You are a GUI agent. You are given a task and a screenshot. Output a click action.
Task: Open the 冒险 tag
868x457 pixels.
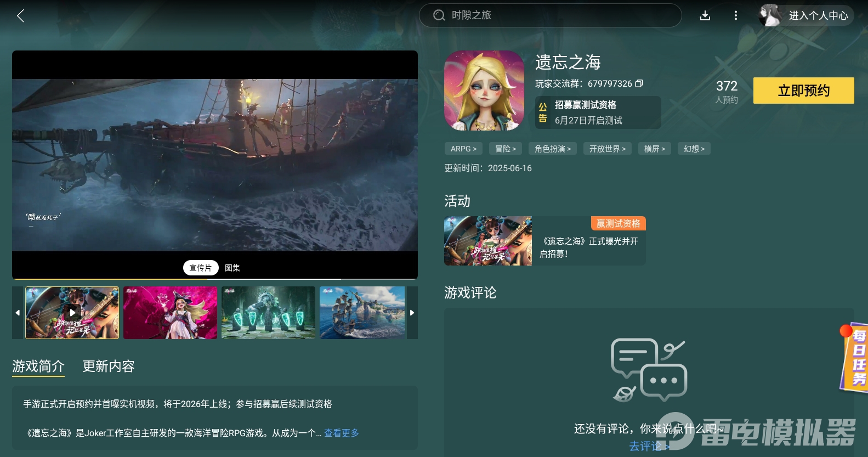point(506,149)
